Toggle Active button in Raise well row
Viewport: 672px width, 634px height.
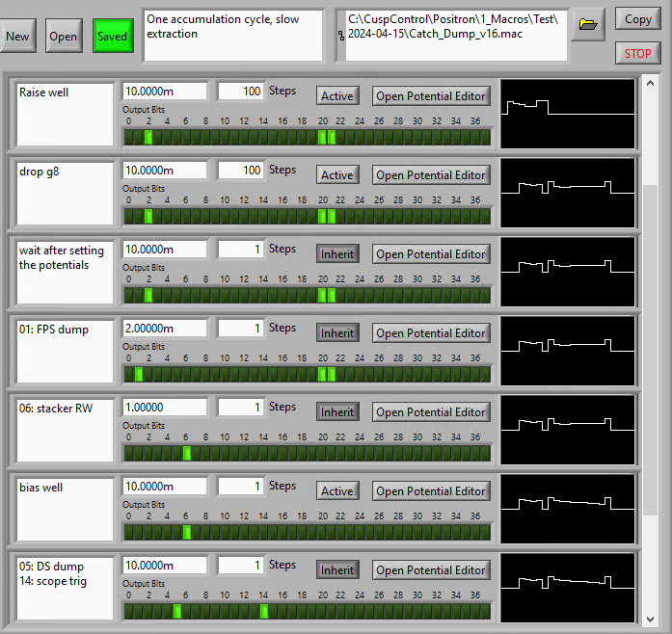pyautogui.click(x=337, y=96)
